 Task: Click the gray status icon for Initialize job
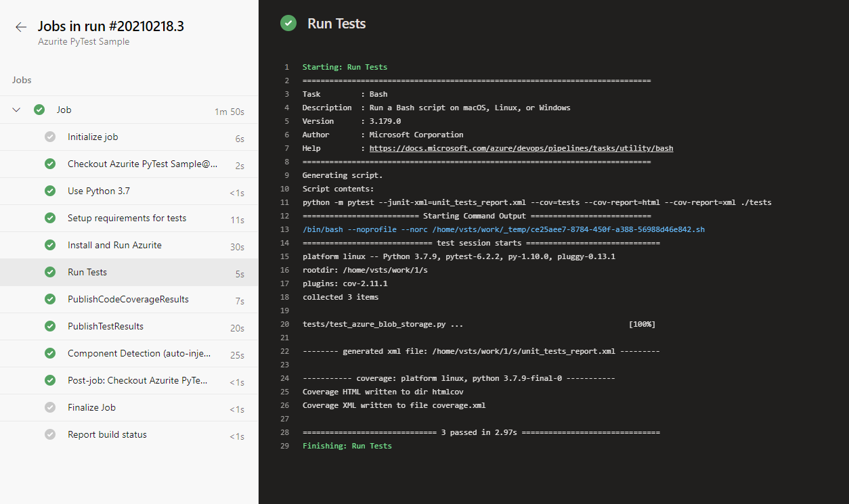[50, 137]
